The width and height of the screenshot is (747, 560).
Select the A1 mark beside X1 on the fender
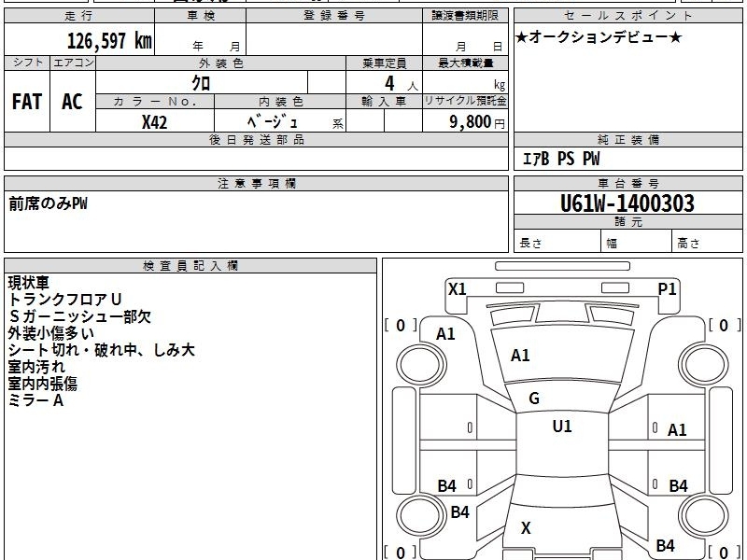(446, 334)
